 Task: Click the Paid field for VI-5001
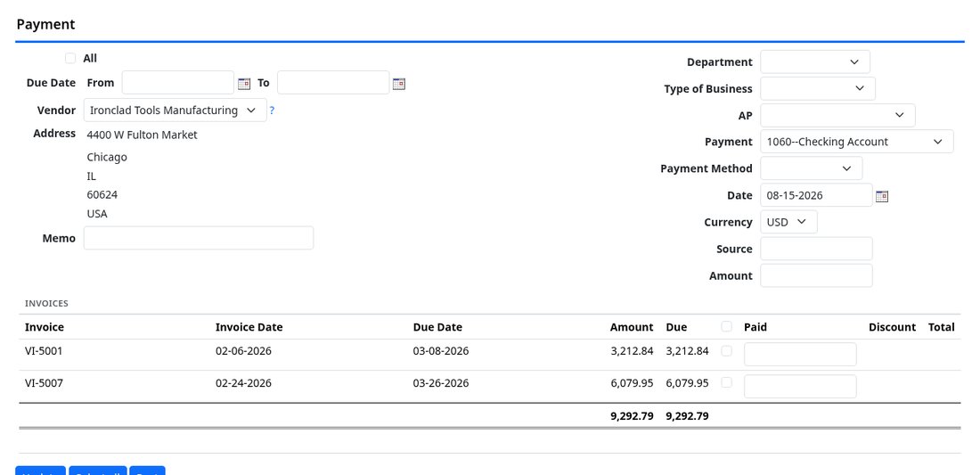[x=800, y=355]
